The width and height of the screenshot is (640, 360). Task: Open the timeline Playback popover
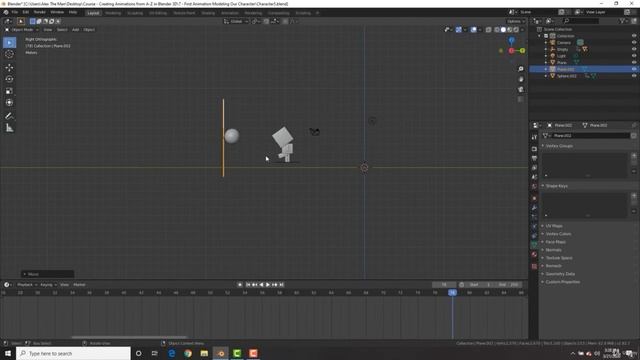[x=27, y=285]
